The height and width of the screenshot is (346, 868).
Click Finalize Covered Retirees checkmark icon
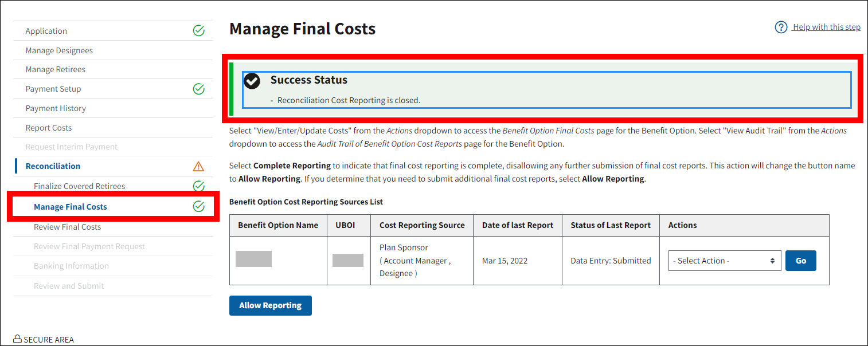click(198, 186)
